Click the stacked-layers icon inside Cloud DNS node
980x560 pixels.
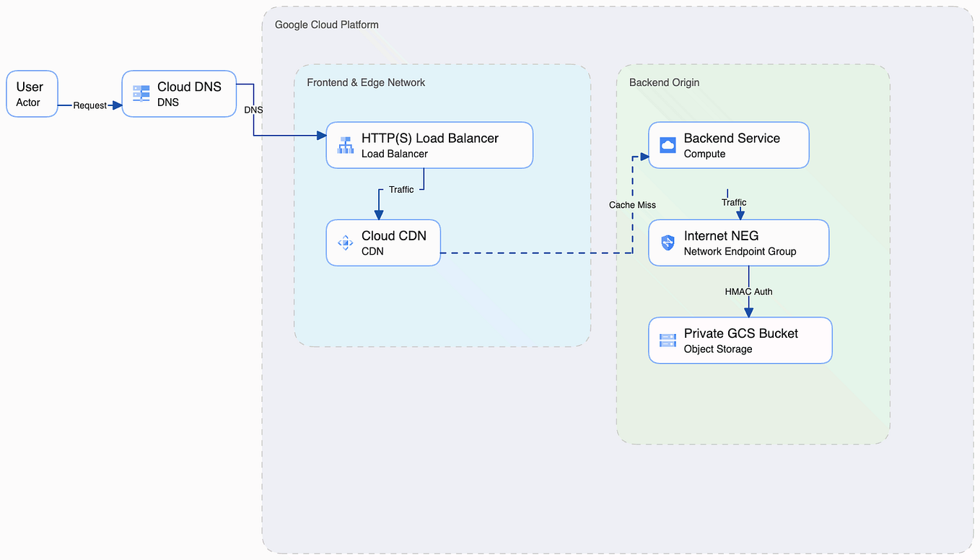tap(140, 94)
